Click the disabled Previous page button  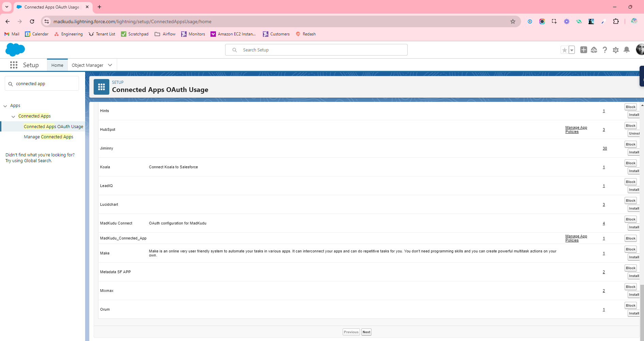coord(351,332)
